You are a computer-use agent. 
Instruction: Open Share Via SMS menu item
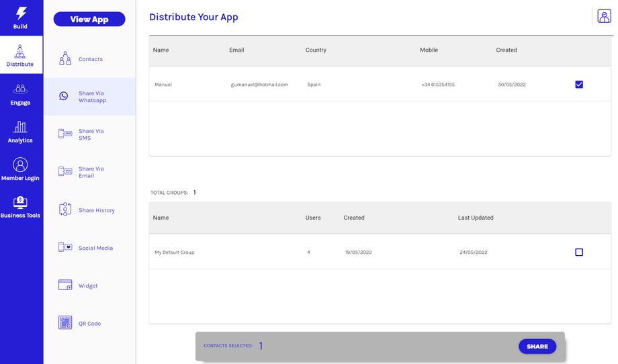pos(90,134)
